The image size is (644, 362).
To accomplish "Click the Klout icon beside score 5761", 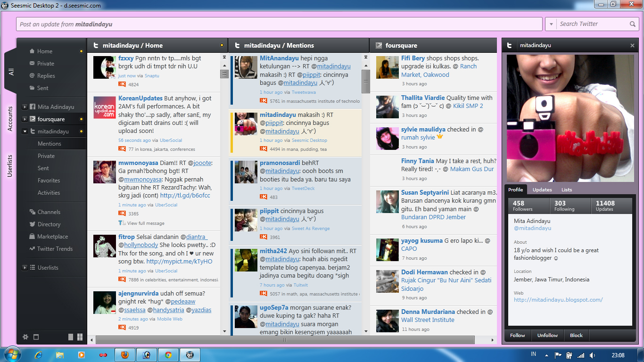I will pyautogui.click(x=264, y=101).
